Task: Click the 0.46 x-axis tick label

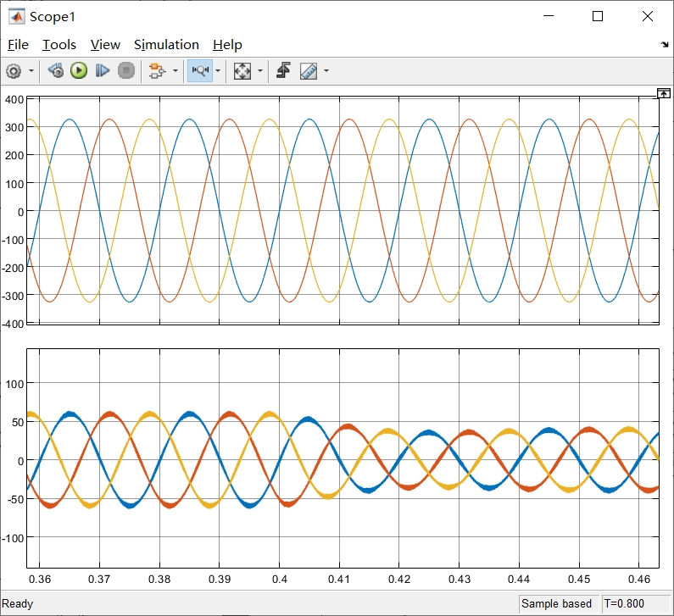Action: click(x=639, y=579)
